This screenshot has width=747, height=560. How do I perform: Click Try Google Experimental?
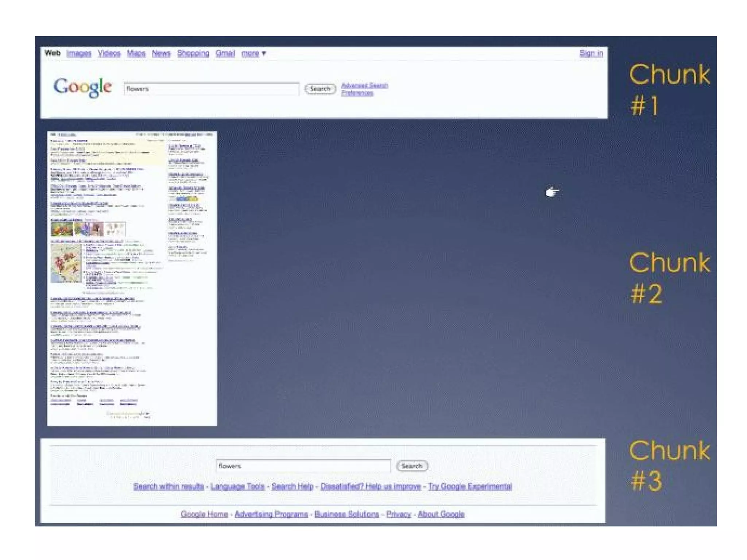point(470,486)
